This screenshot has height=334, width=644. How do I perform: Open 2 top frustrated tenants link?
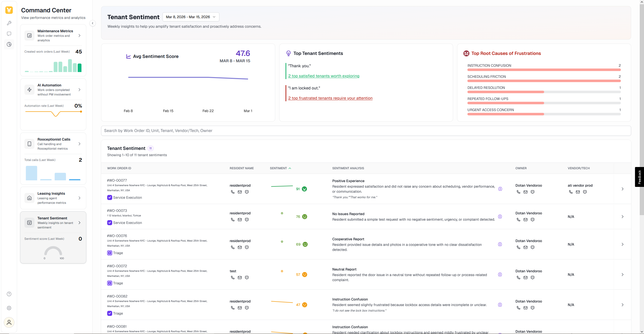coord(330,98)
